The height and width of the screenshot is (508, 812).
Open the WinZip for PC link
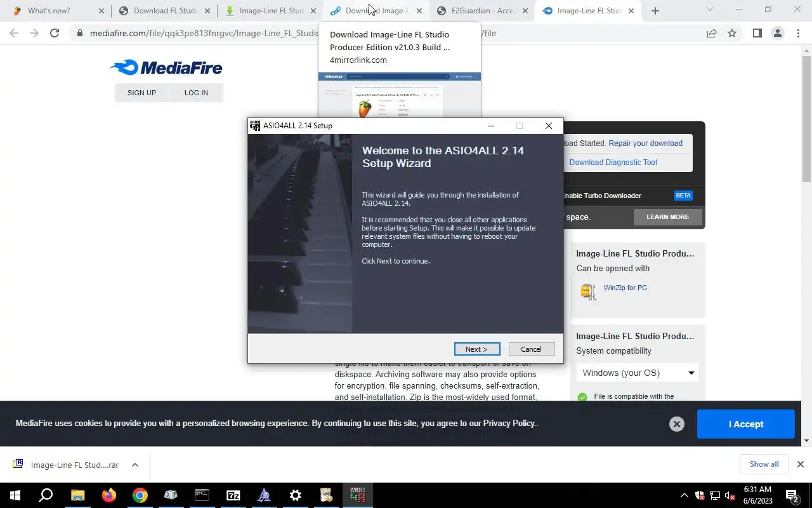coord(625,288)
